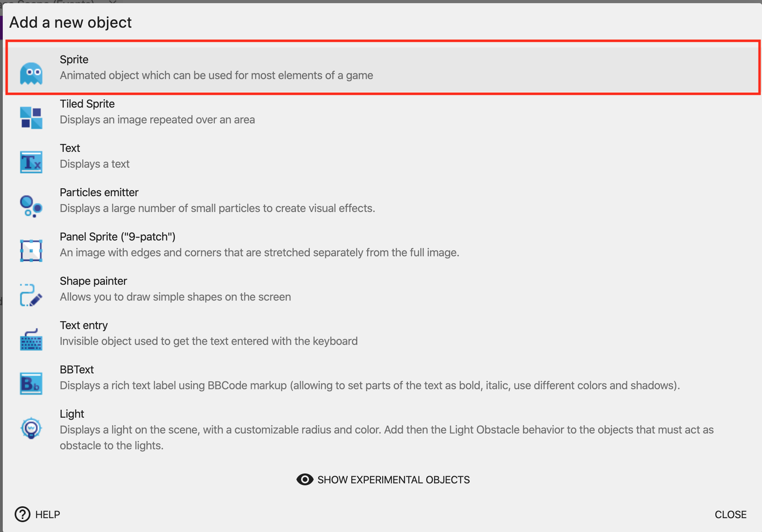Click the Help question mark icon

coord(23,514)
